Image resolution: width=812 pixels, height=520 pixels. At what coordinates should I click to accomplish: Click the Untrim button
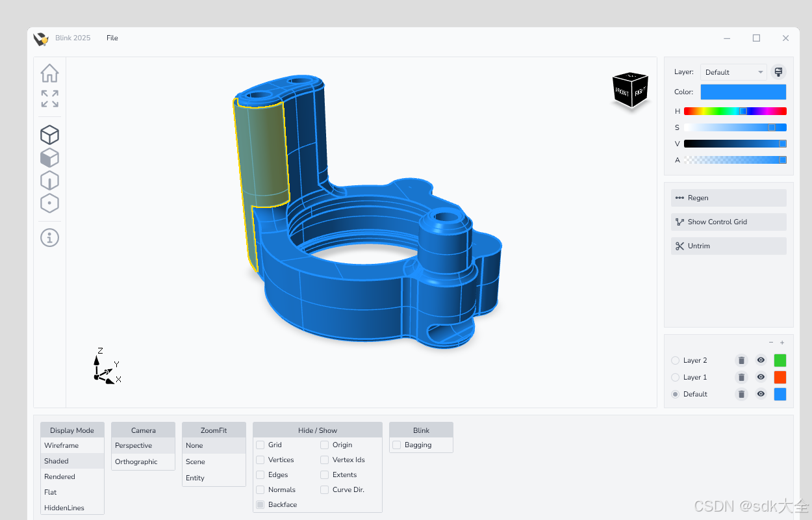point(728,246)
